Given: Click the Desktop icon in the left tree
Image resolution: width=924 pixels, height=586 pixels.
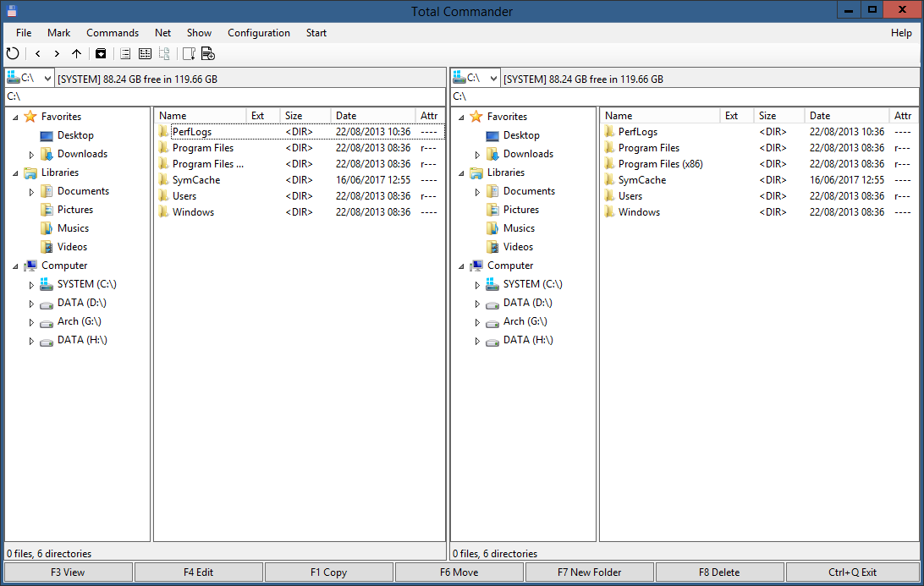Looking at the screenshot, I should [47, 135].
